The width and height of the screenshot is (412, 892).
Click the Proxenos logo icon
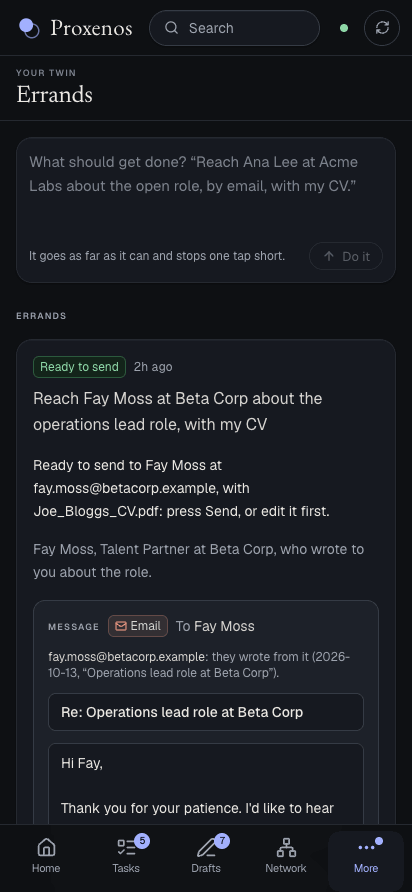coord(29,28)
